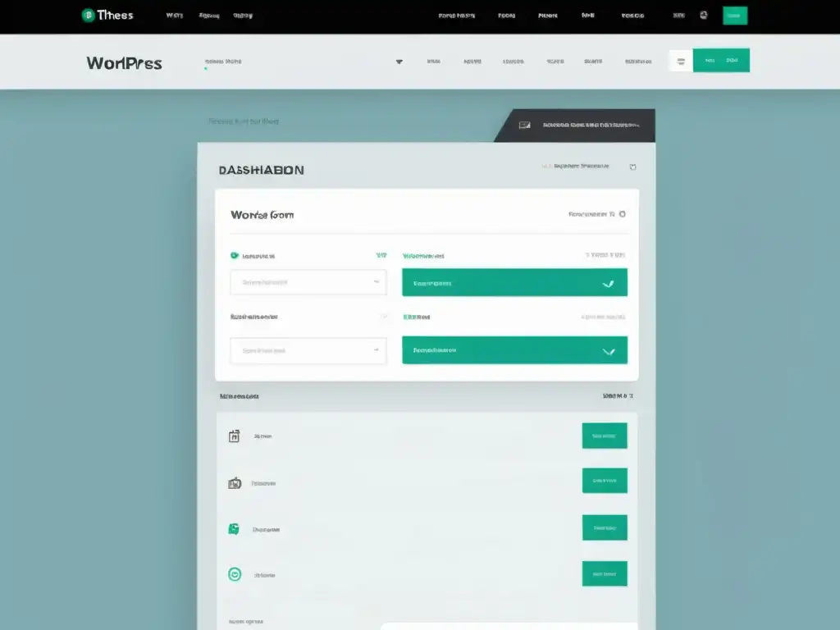Screen dimensions: 840x630
Task: Click the camera icon in the second list row
Action: (x=235, y=483)
